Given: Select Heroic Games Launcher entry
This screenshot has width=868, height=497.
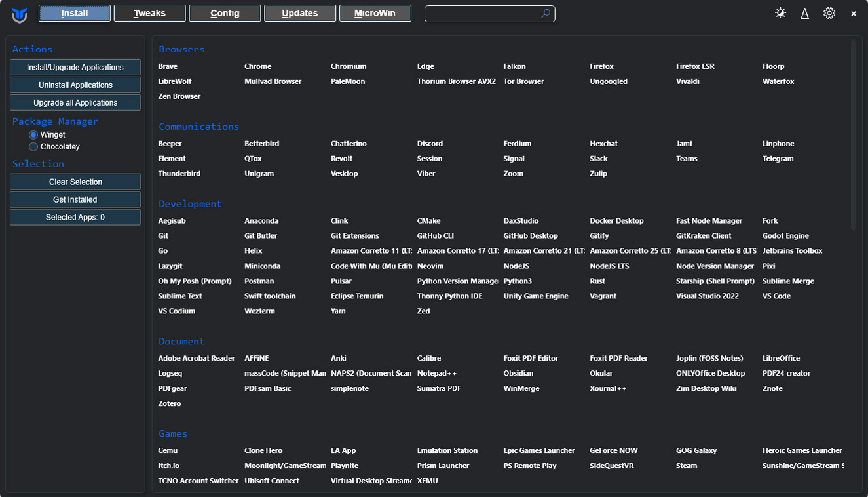Looking at the screenshot, I should [x=802, y=451].
